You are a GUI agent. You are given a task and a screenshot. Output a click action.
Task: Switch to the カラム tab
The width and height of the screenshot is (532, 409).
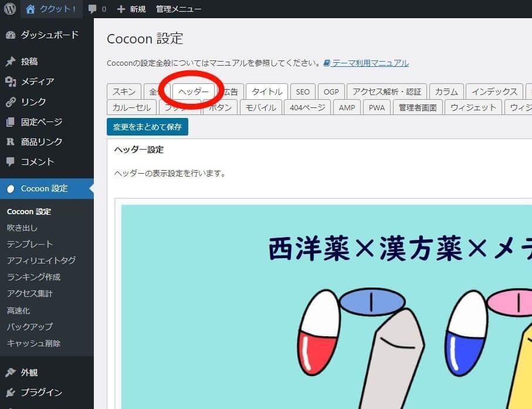(446, 92)
